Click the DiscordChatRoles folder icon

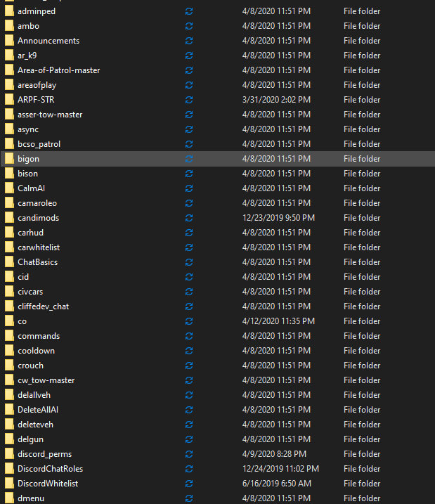tap(9, 470)
